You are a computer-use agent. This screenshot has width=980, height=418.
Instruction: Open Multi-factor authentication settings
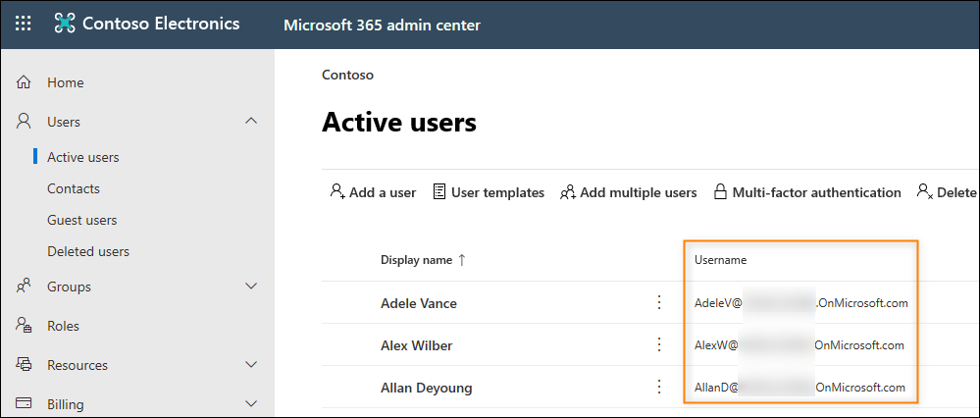807,192
